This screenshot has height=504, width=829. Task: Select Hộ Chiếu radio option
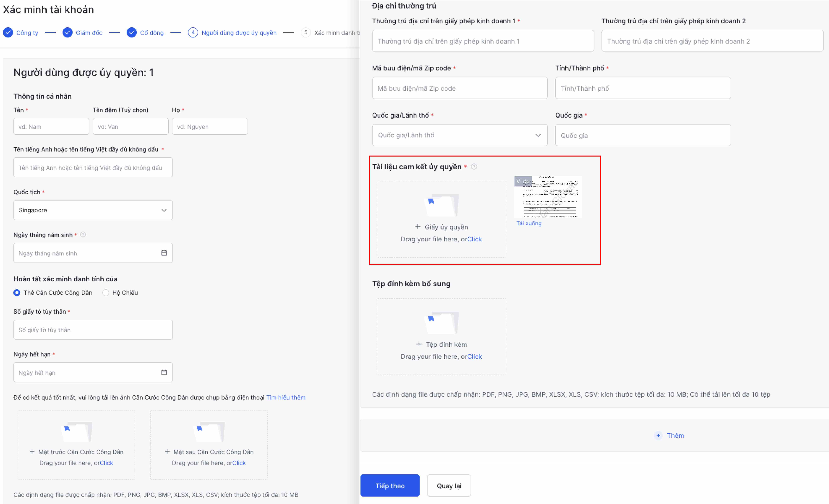pos(106,292)
